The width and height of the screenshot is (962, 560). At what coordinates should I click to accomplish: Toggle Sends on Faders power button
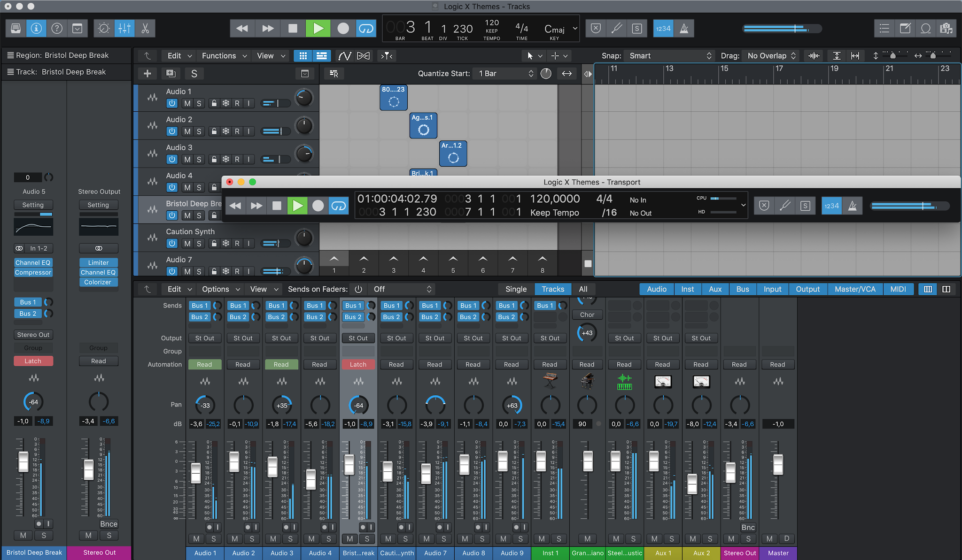click(358, 289)
